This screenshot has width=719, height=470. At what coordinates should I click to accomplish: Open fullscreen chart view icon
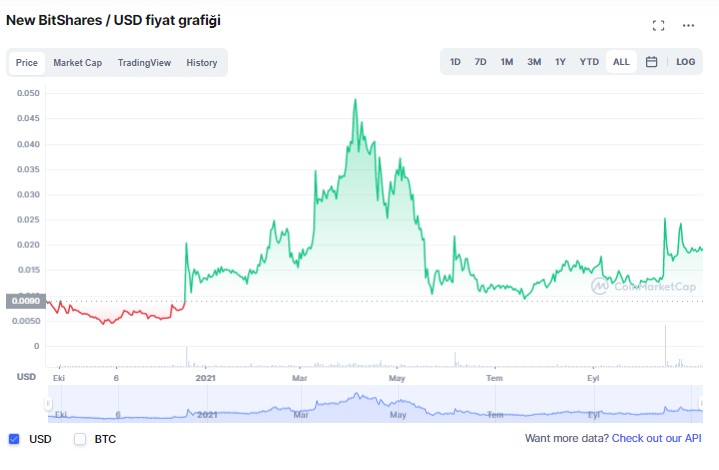[658, 26]
